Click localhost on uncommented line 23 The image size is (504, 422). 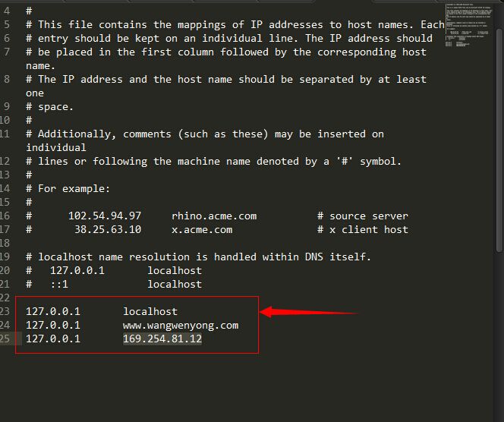pos(150,311)
